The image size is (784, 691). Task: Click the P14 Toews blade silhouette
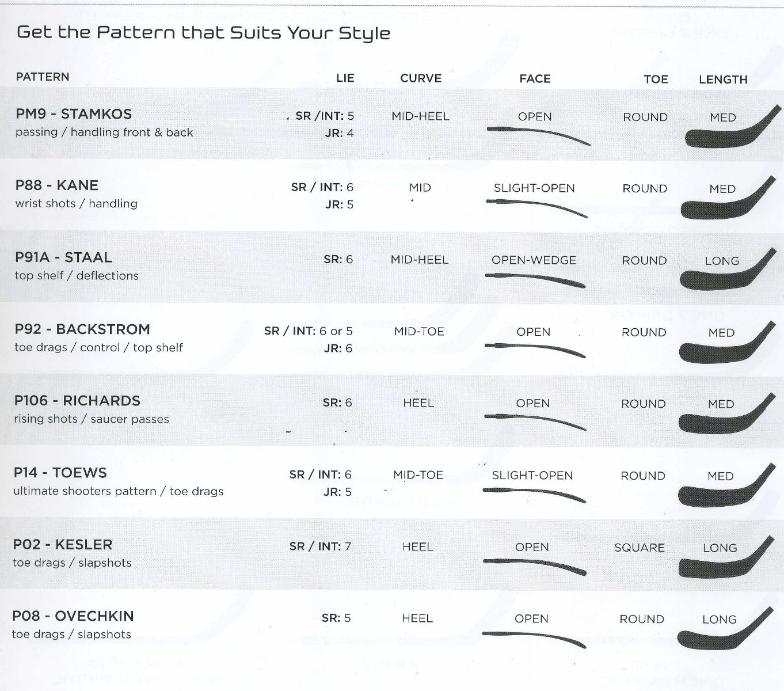726,485
